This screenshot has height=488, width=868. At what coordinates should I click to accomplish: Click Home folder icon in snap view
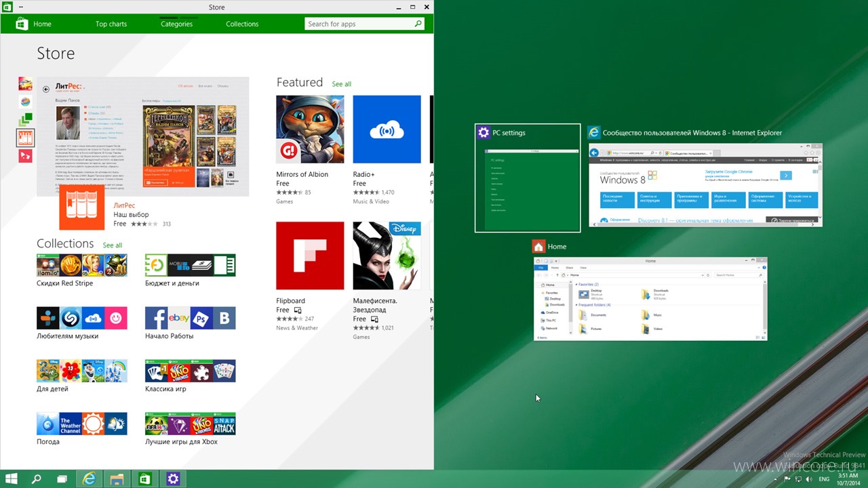[538, 247]
